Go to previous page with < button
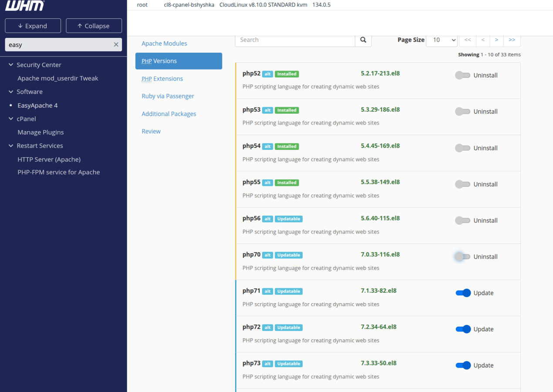553x392 pixels. click(x=483, y=40)
